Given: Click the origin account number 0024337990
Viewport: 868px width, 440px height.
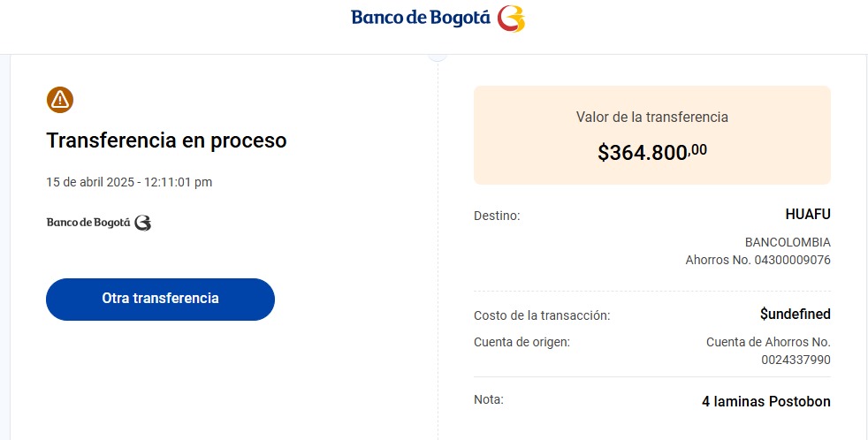Looking at the screenshot, I should 796,360.
